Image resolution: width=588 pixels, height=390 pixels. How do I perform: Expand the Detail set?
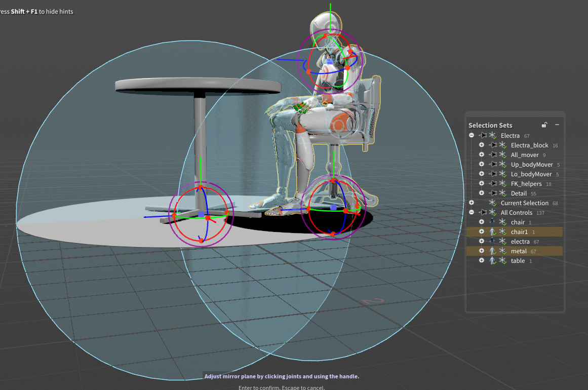click(x=482, y=193)
